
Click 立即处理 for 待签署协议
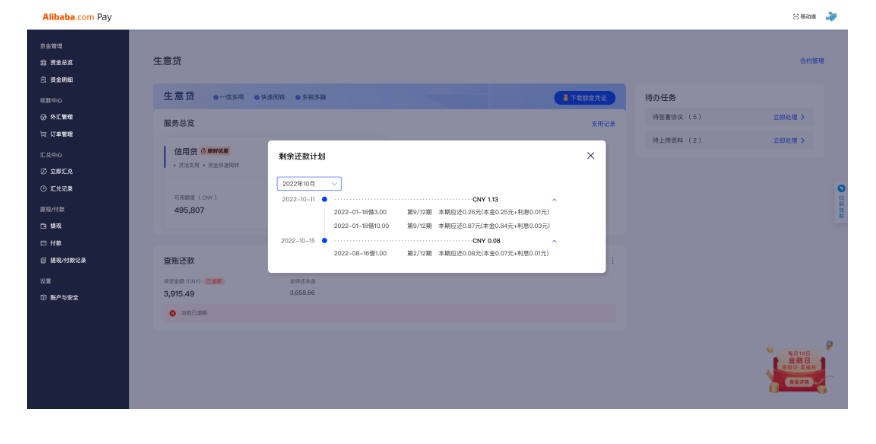click(785, 117)
